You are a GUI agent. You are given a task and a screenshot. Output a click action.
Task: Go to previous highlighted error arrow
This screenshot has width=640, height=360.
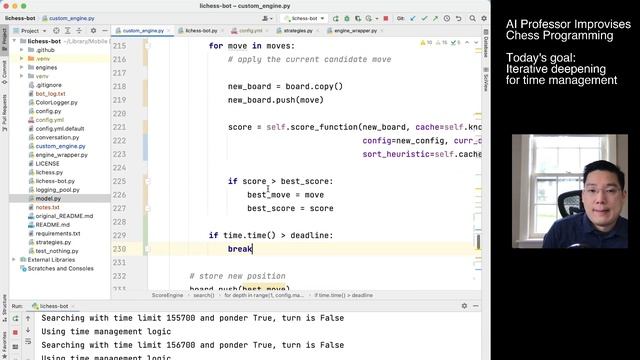point(467,42)
